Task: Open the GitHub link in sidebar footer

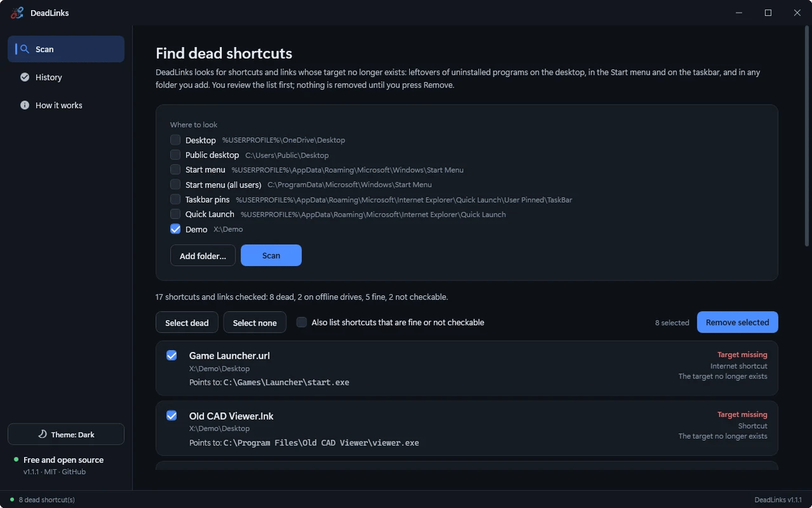Action: pos(74,472)
